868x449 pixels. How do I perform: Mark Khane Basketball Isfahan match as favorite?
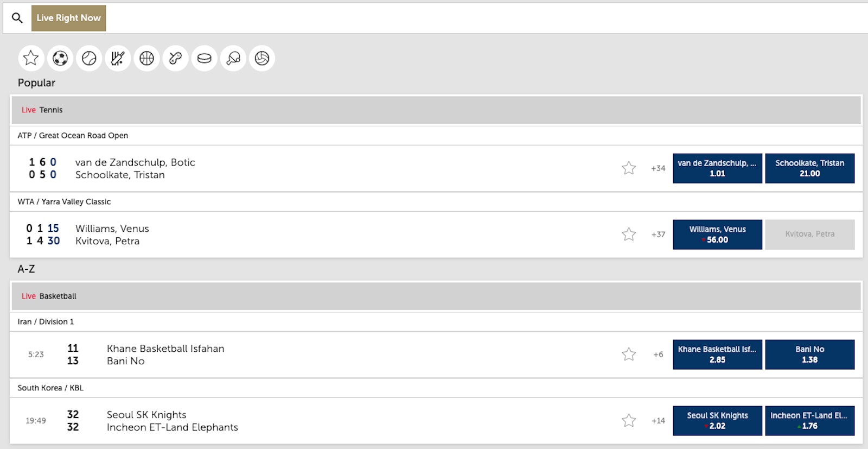[x=629, y=355]
